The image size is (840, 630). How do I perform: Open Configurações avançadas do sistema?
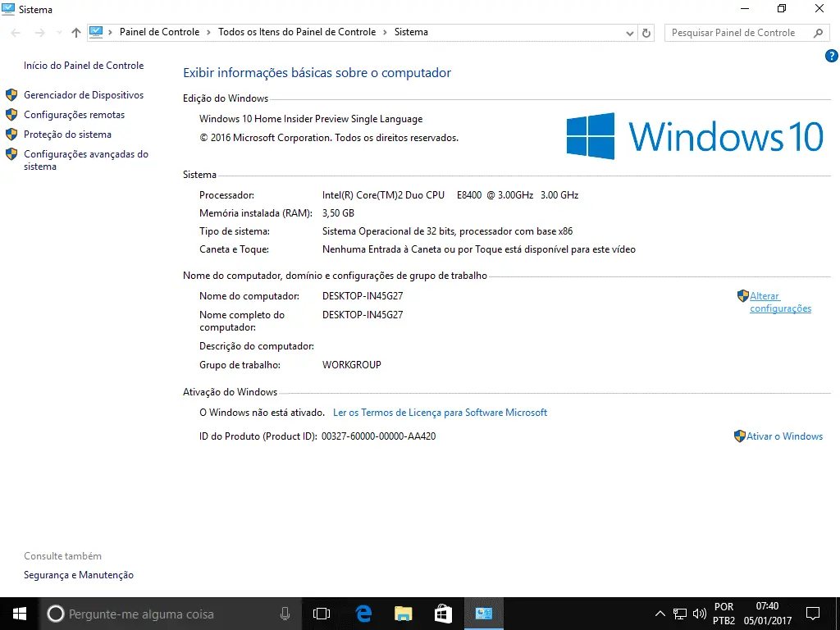85,160
